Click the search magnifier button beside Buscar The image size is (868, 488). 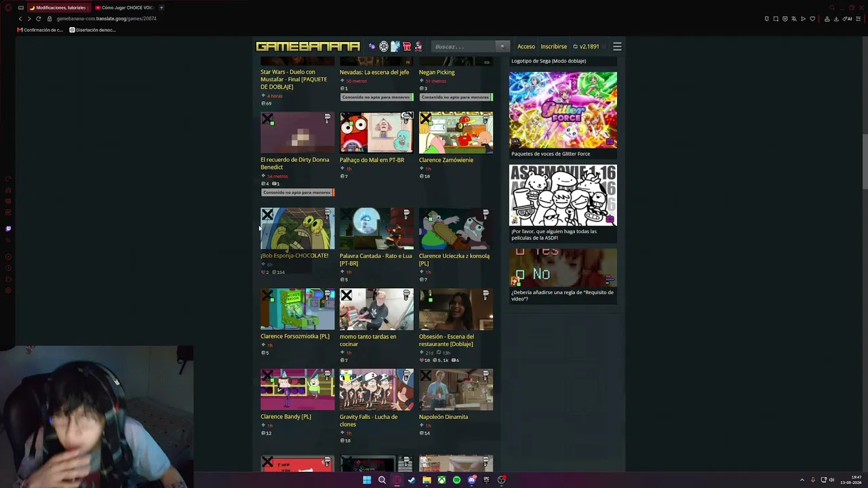[x=502, y=46]
